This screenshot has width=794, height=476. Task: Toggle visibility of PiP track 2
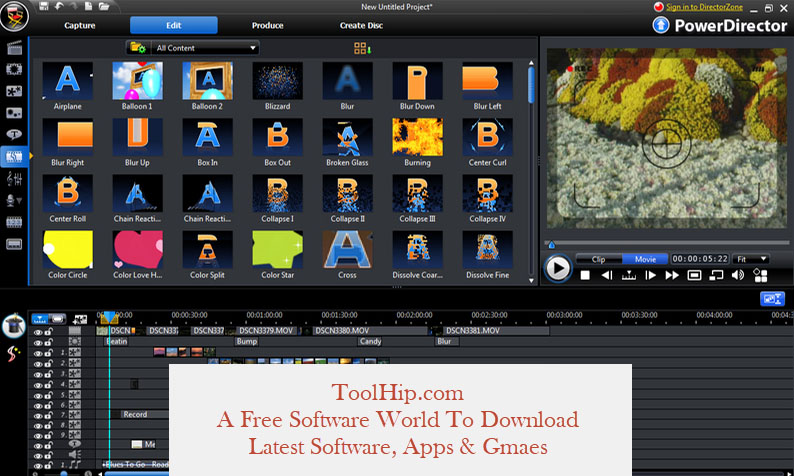point(37,364)
